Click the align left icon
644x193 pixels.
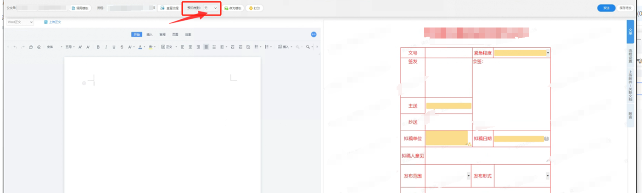click(182, 47)
